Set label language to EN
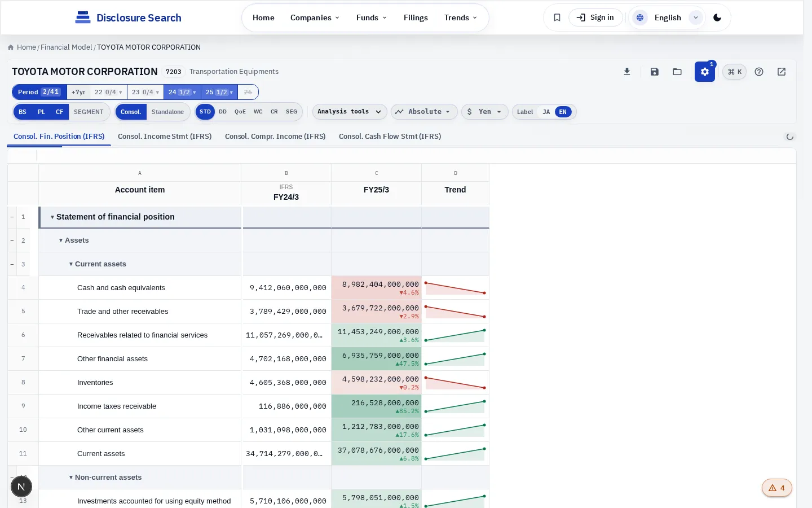 point(563,112)
